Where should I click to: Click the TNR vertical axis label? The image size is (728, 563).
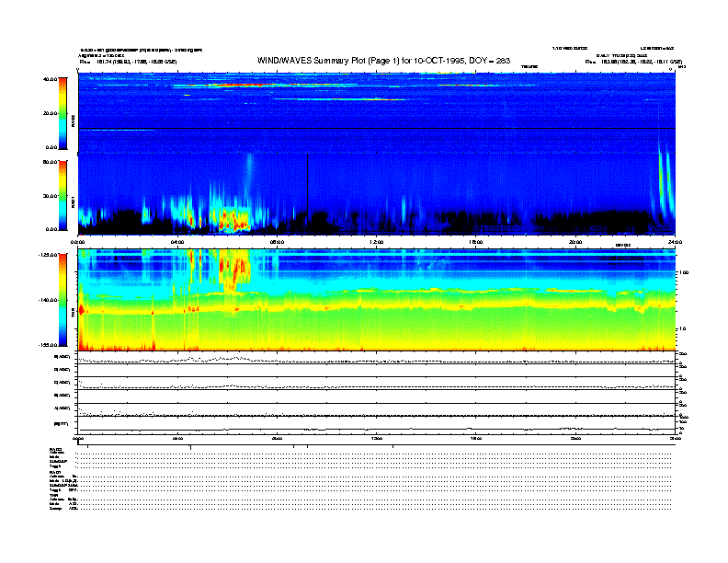point(74,314)
